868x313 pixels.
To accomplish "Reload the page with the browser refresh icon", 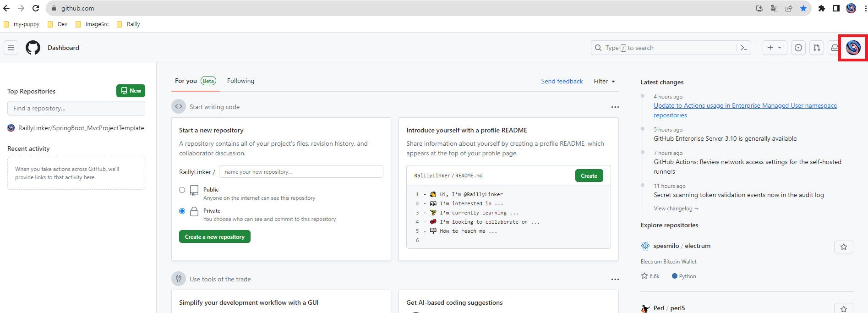I will pyautogui.click(x=36, y=8).
